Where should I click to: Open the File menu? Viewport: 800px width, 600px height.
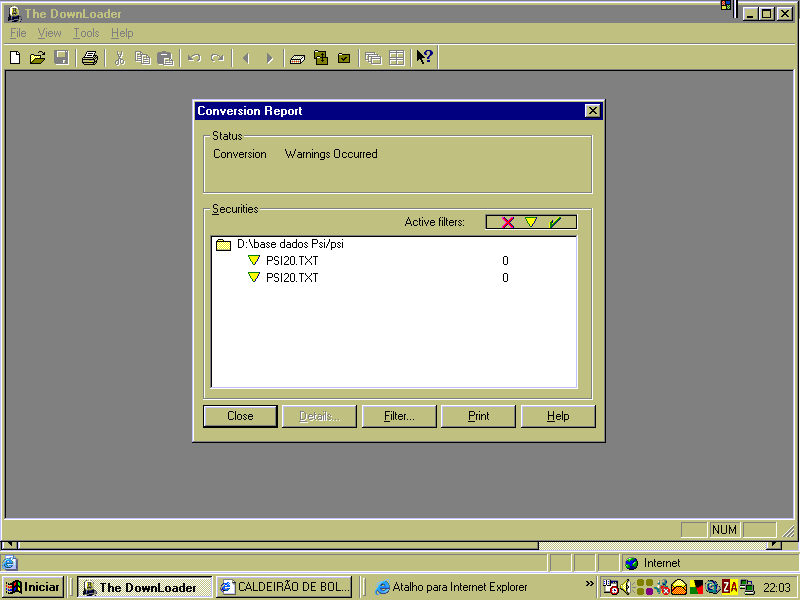(x=18, y=33)
